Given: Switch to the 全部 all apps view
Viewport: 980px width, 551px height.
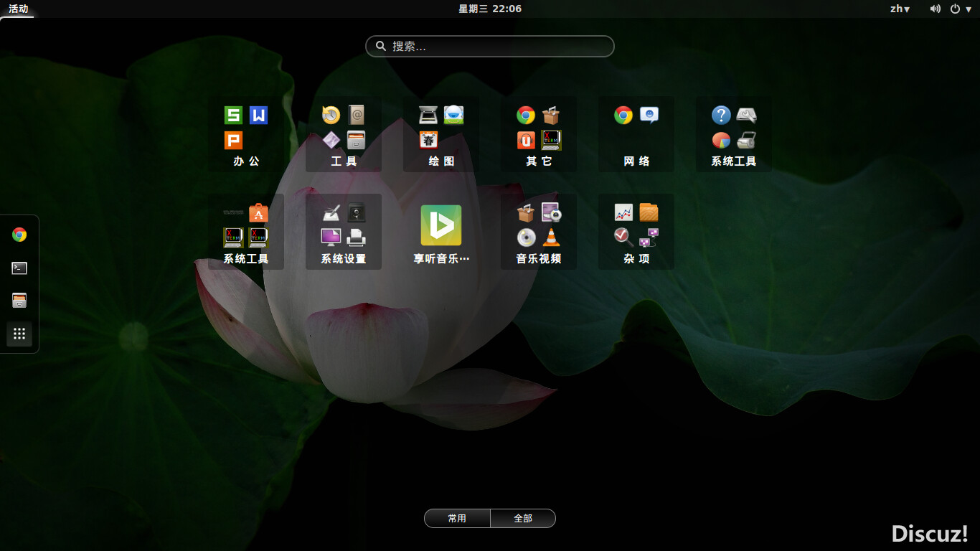Looking at the screenshot, I should pos(523,519).
